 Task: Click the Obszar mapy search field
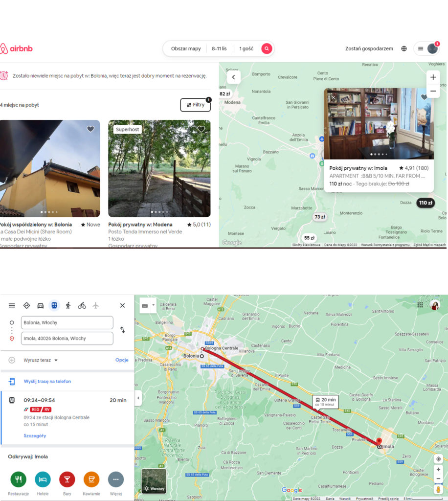click(x=185, y=48)
